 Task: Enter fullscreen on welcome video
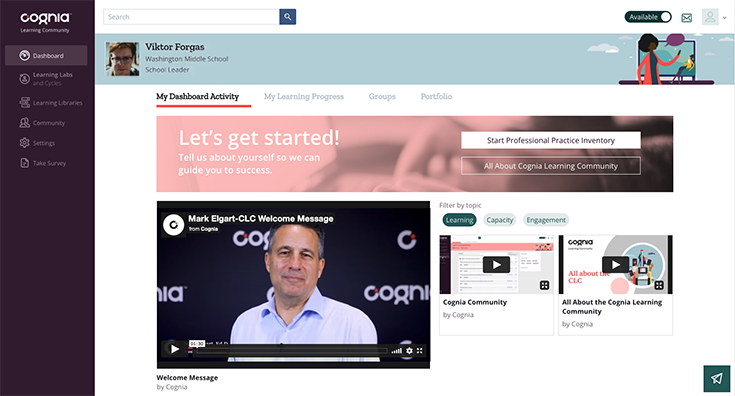tap(420, 351)
